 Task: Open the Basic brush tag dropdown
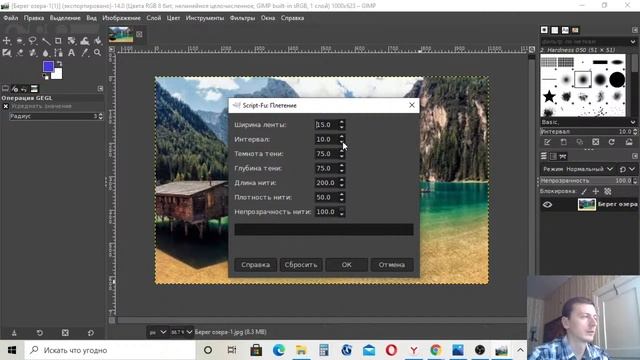633,122
